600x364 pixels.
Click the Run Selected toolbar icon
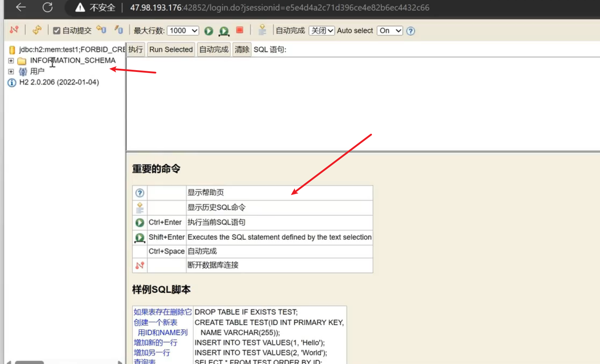224,31
